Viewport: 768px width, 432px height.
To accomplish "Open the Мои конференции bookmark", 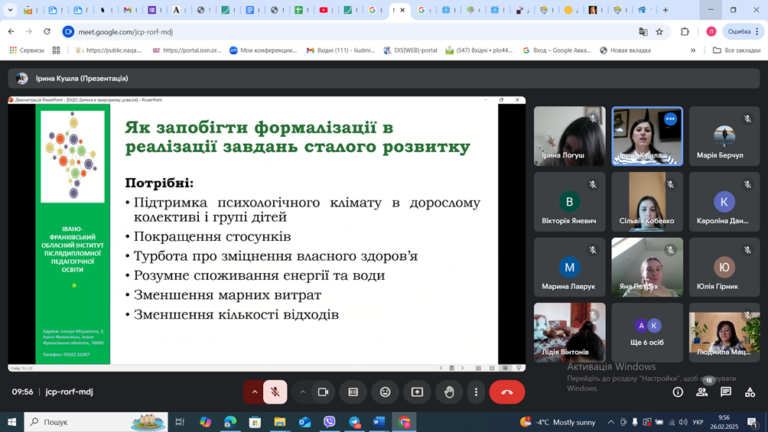I will coord(263,50).
